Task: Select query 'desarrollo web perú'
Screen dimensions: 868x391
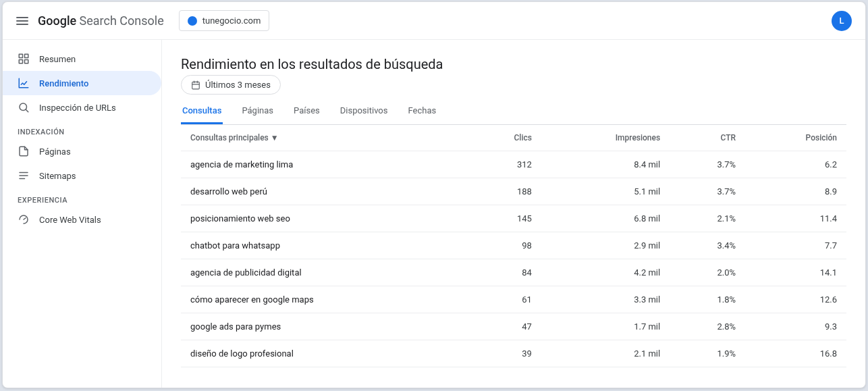Action: point(229,192)
